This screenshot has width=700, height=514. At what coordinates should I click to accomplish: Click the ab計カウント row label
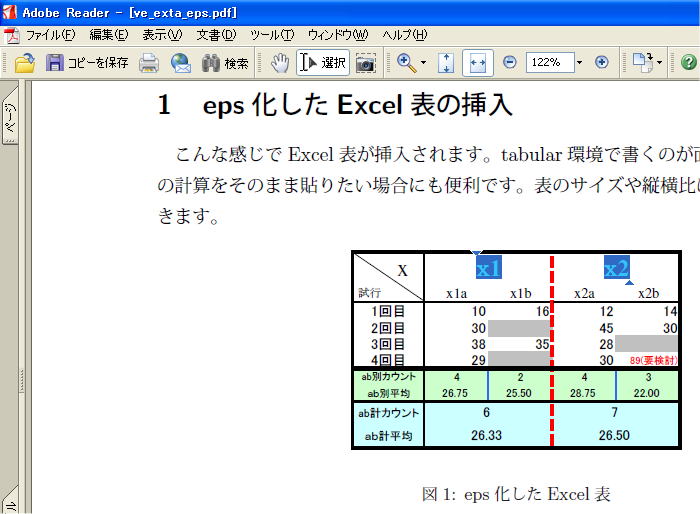(x=388, y=413)
